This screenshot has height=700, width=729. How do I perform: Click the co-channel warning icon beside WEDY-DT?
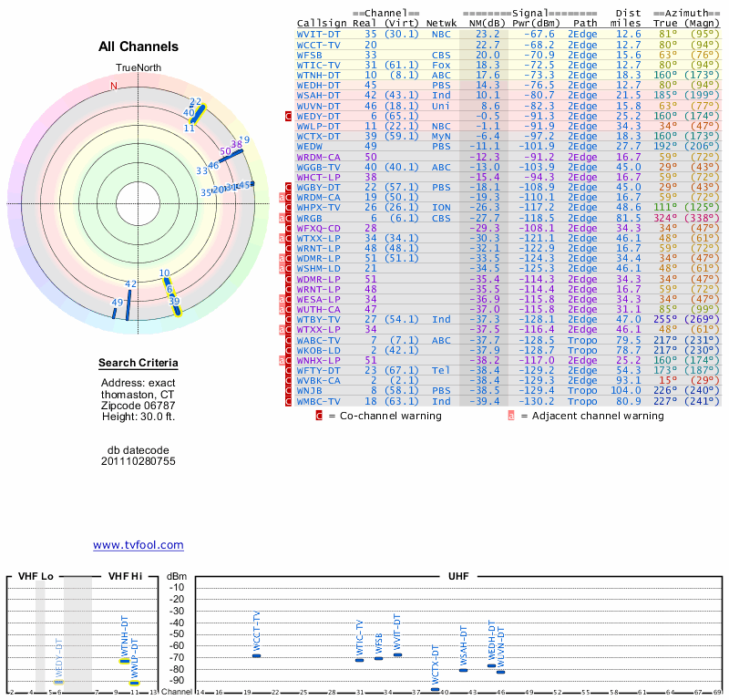tap(289, 117)
